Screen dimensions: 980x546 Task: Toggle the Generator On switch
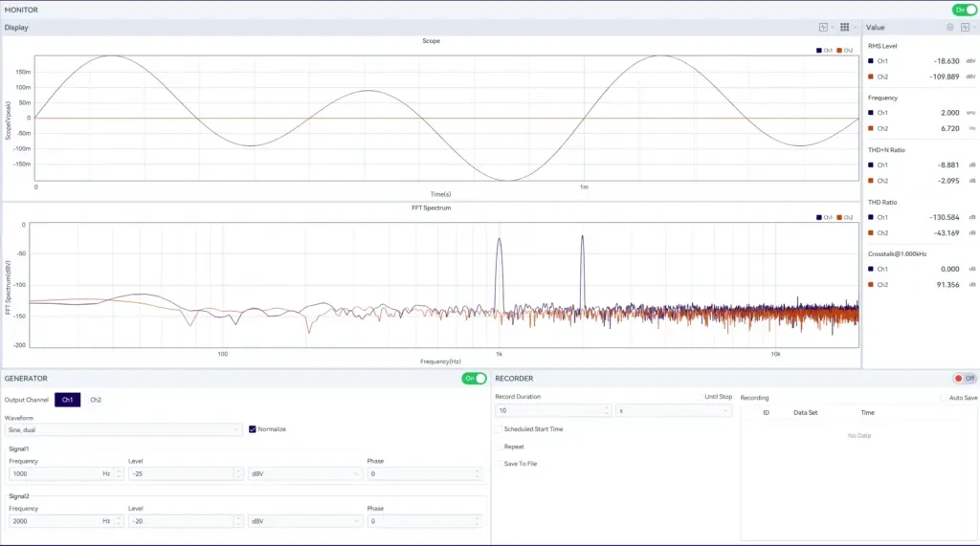(474, 379)
